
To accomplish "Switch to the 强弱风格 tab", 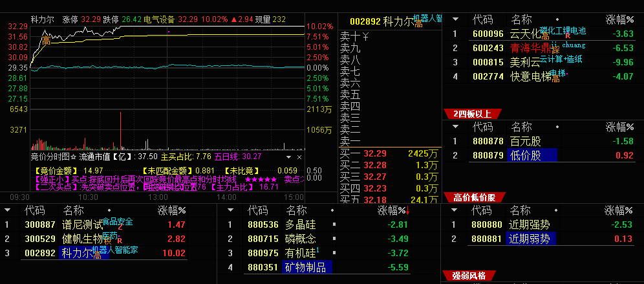I will click(469, 276).
